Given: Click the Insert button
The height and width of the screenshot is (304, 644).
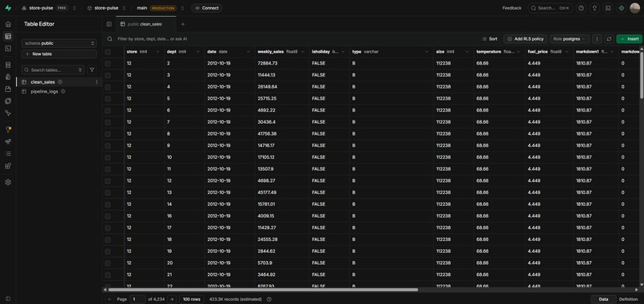Looking at the screenshot, I should tap(629, 39).
